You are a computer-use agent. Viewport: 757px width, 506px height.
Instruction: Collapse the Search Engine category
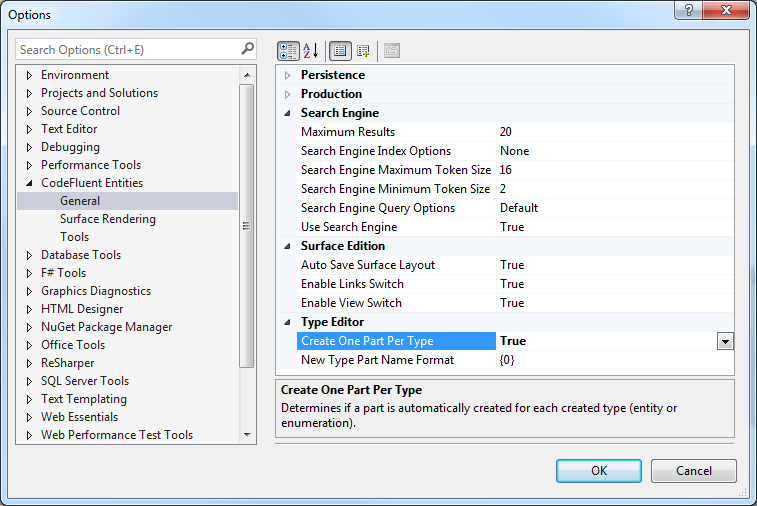point(288,113)
